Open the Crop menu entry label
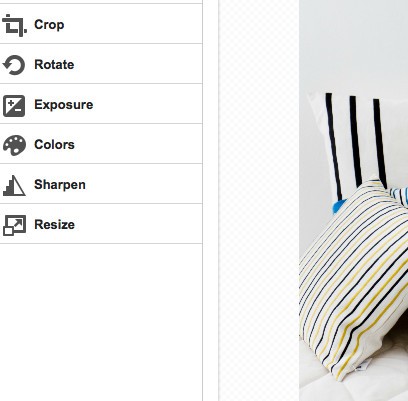 49,25
